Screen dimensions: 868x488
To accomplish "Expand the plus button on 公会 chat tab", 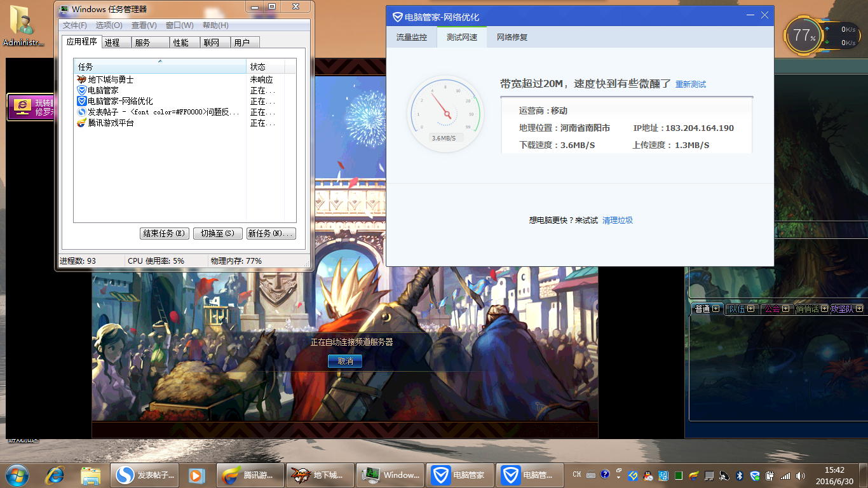I will coord(786,309).
